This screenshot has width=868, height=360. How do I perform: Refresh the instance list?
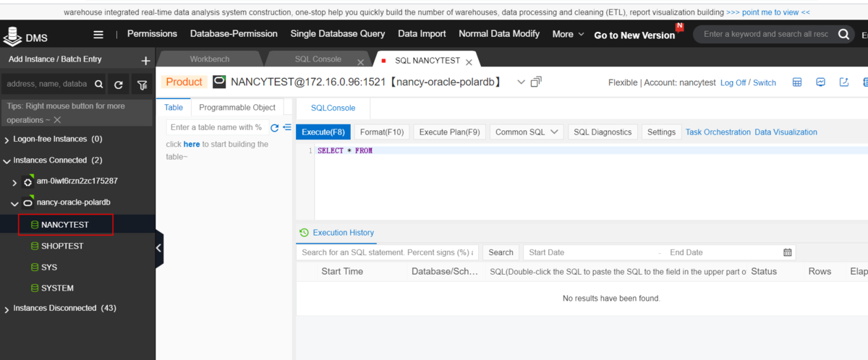(119, 85)
